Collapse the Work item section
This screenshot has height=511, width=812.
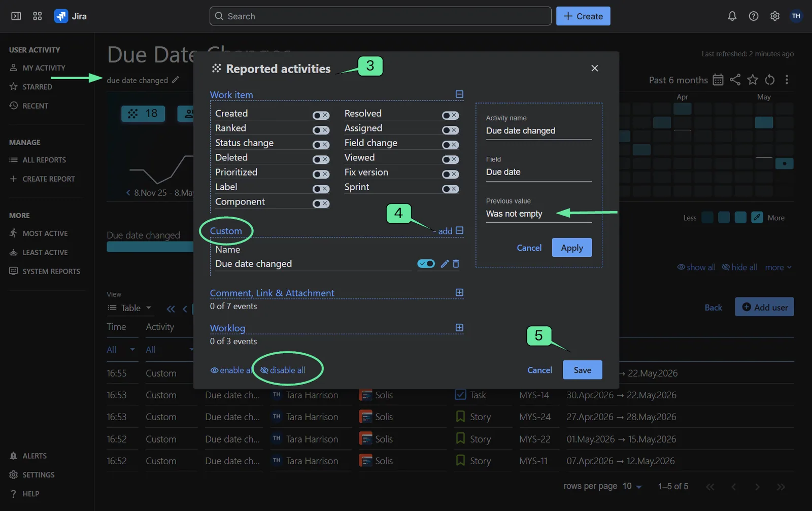coord(459,94)
